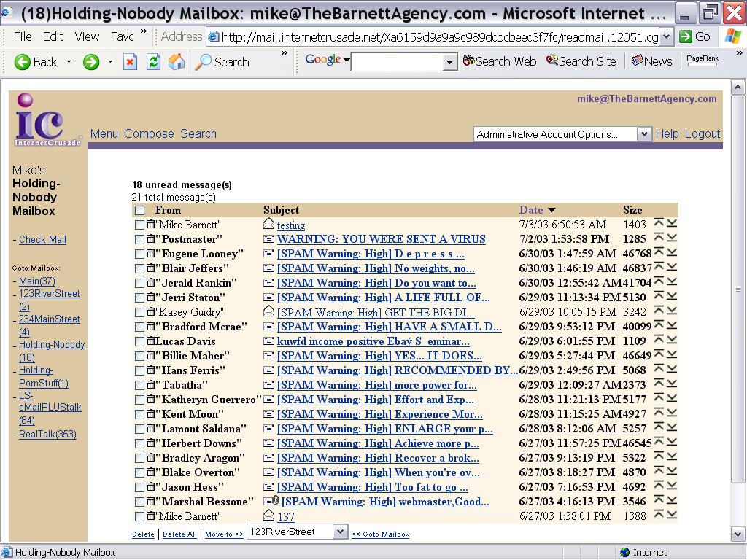Click trash icon beside Eugene Looney
The height and width of the screenshot is (560, 747).
pos(150,253)
